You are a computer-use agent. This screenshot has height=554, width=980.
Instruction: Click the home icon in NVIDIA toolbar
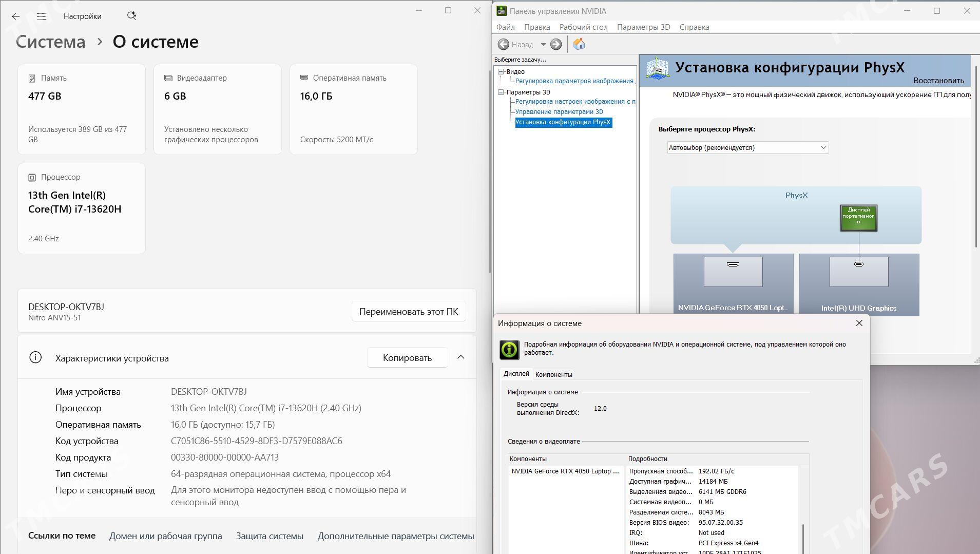(x=580, y=44)
